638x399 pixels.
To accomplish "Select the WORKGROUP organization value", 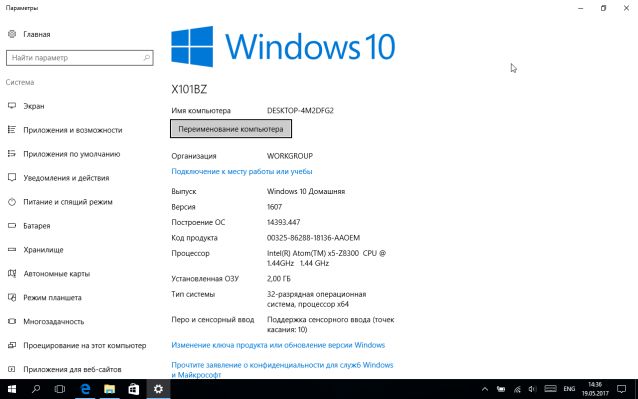I will (x=290, y=156).
